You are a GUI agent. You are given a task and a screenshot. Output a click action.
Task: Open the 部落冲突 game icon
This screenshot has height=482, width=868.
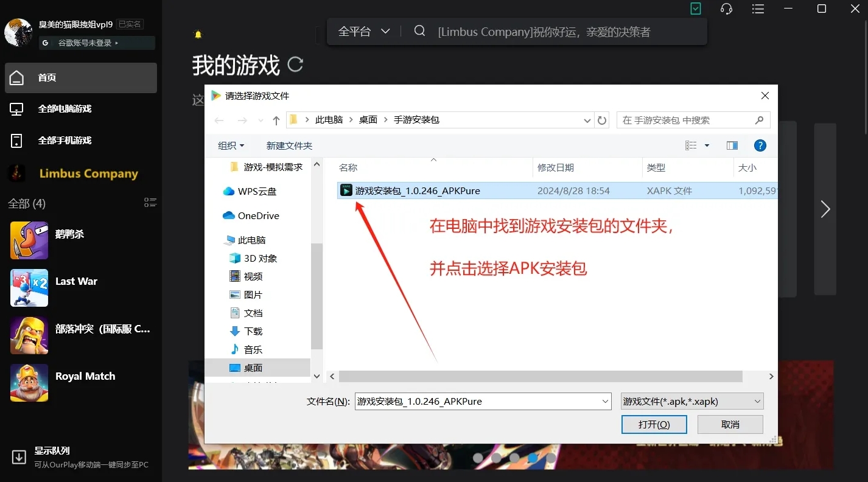click(29, 335)
